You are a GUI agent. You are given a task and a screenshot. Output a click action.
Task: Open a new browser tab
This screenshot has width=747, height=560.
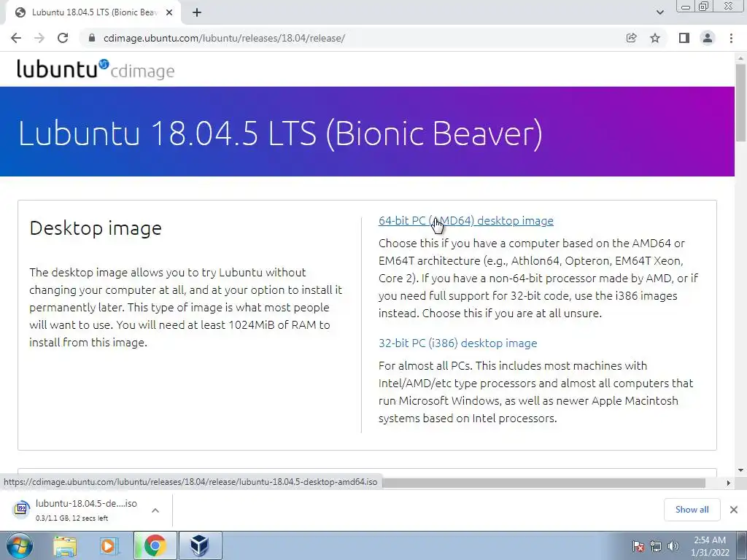(197, 13)
